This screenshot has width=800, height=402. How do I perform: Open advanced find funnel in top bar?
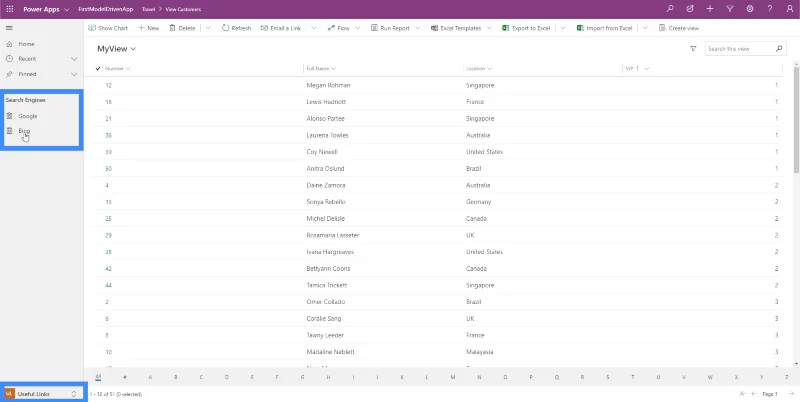[x=730, y=9]
